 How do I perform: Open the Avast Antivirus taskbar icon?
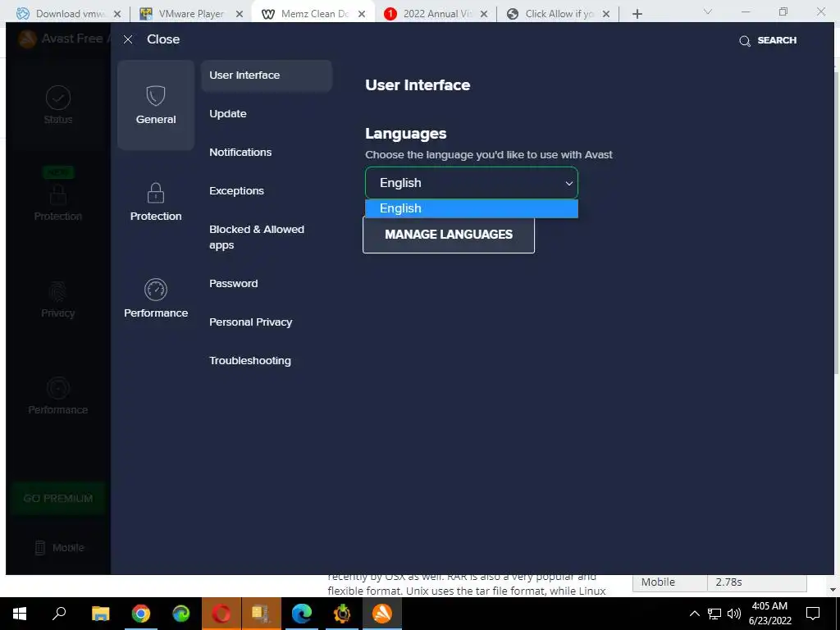click(382, 614)
